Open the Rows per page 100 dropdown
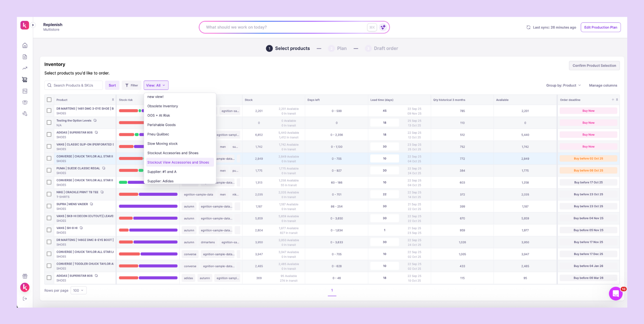The height and width of the screenshot is (324, 644). (x=78, y=290)
